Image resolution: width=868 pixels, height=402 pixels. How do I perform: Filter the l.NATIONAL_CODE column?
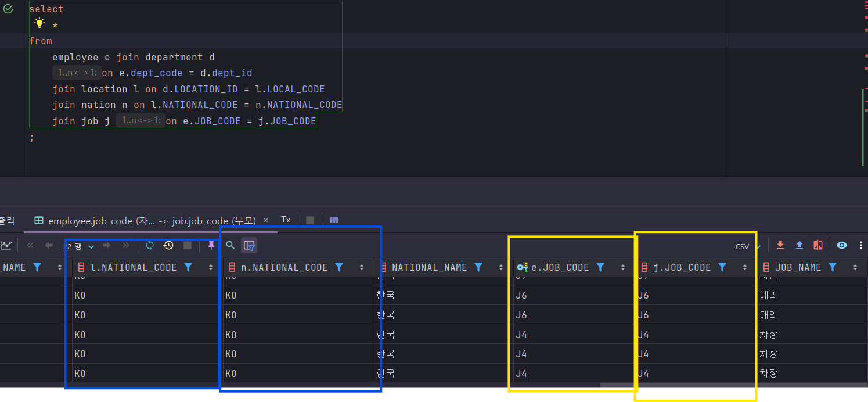(188, 267)
